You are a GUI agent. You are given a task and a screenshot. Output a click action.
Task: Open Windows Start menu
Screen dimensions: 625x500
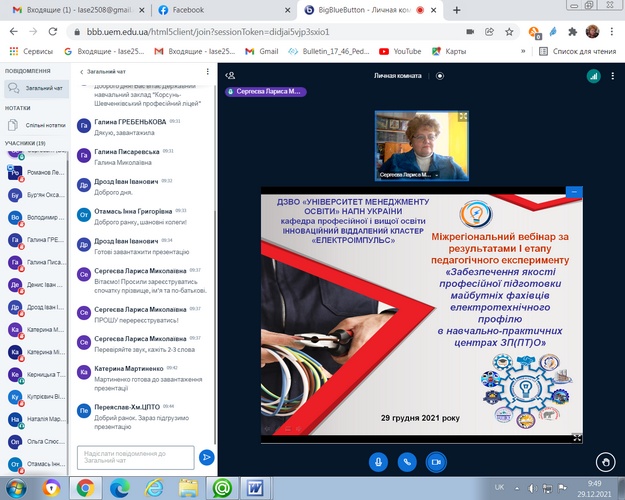coord(16,488)
